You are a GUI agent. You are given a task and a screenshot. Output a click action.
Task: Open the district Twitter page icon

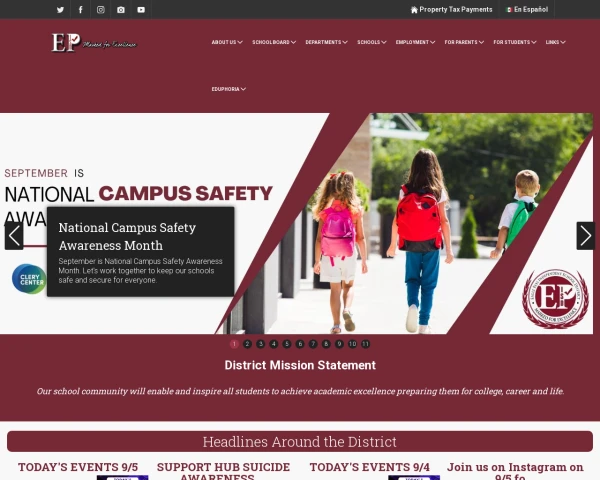tap(60, 10)
